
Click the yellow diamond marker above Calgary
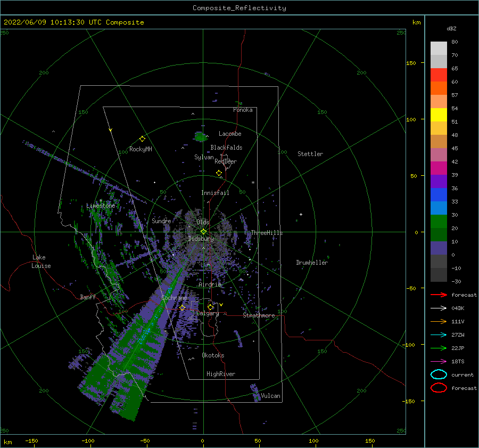[x=210, y=307]
